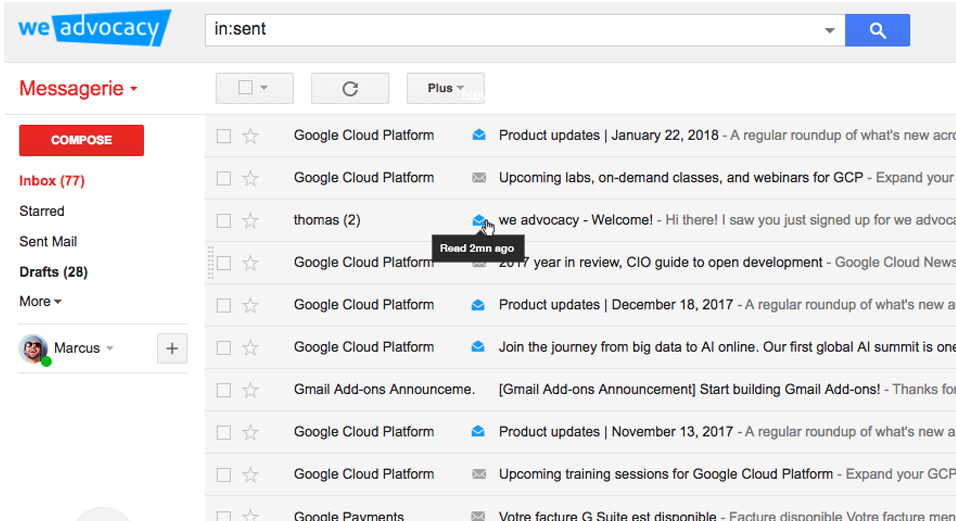Tick checkbox for 2017 year in review email

(224, 263)
